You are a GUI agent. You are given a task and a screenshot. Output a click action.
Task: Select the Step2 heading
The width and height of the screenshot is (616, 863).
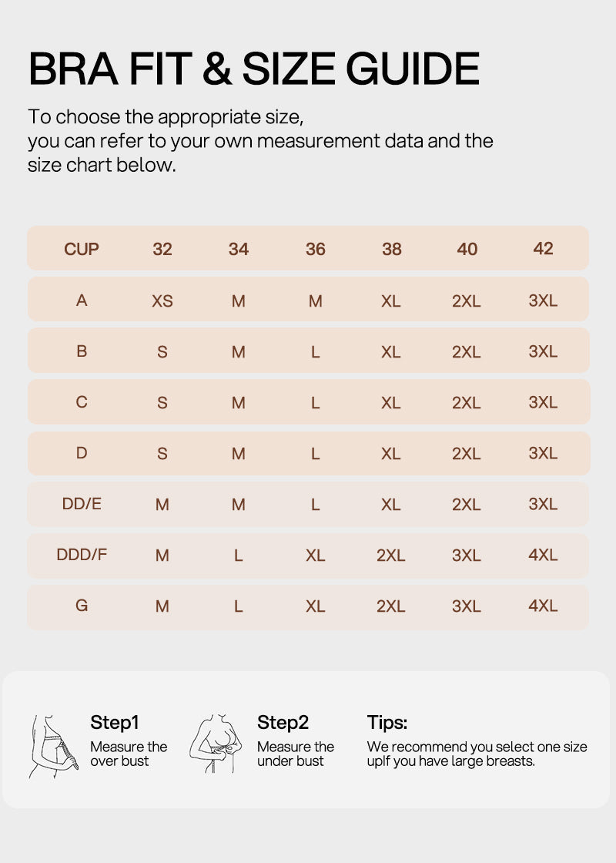(283, 722)
